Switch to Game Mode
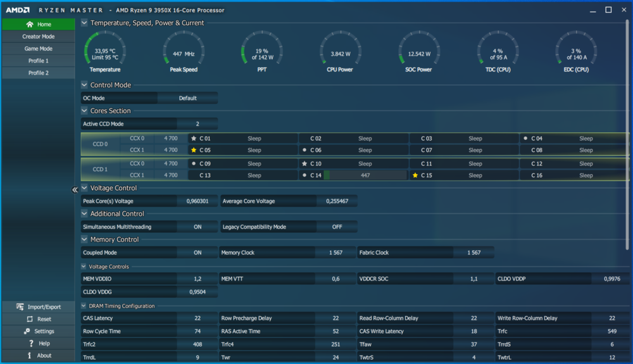The width and height of the screenshot is (633, 364). (39, 48)
